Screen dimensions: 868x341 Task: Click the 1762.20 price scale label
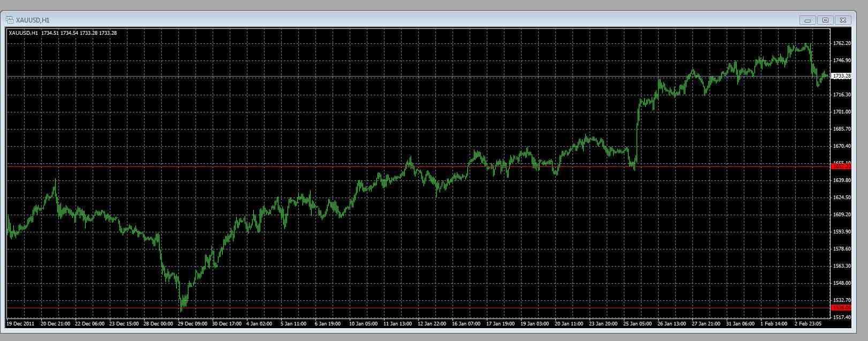[x=842, y=43]
